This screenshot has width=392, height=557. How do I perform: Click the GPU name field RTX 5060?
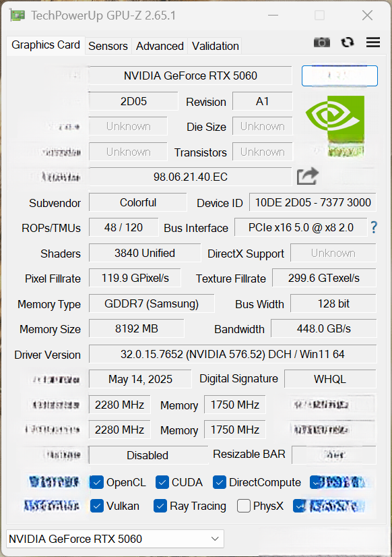click(x=191, y=76)
